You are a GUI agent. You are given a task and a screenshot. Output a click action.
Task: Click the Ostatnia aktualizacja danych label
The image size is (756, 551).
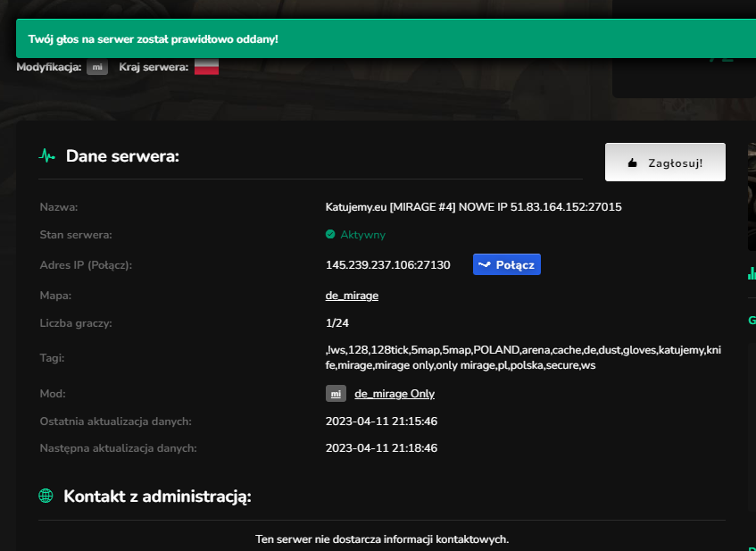click(116, 422)
